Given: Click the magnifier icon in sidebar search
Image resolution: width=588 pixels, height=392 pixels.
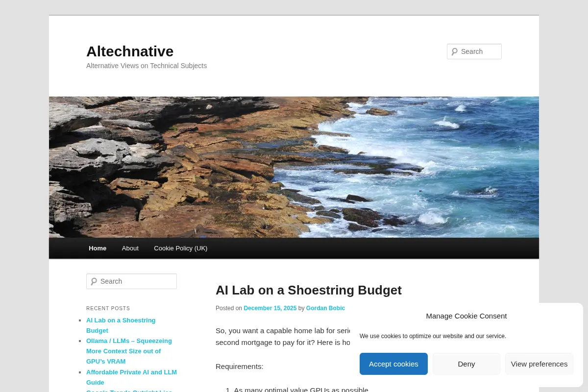Looking at the screenshot, I should [x=94, y=281].
